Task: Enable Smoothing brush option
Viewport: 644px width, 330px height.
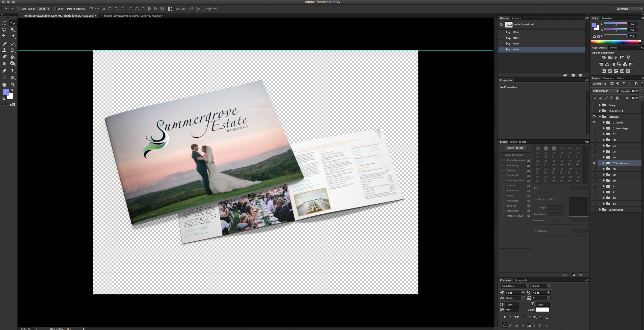Action: pos(504,211)
